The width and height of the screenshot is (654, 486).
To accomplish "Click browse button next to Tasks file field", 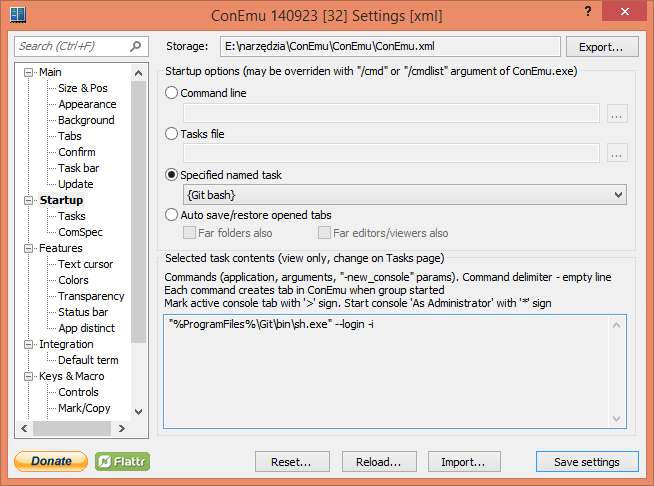I will (617, 153).
